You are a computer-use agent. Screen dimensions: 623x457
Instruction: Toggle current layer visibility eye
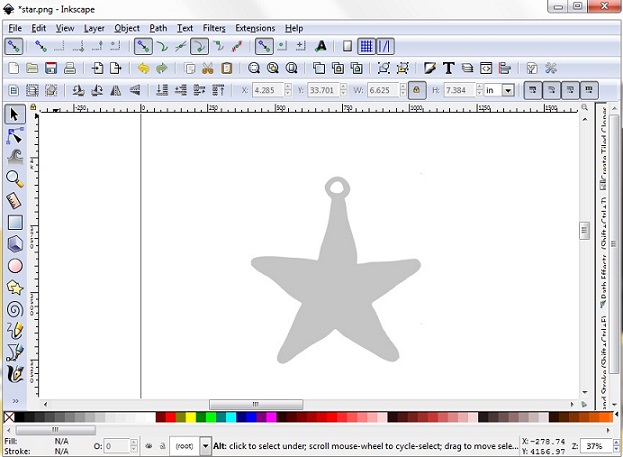pyautogui.click(x=149, y=446)
